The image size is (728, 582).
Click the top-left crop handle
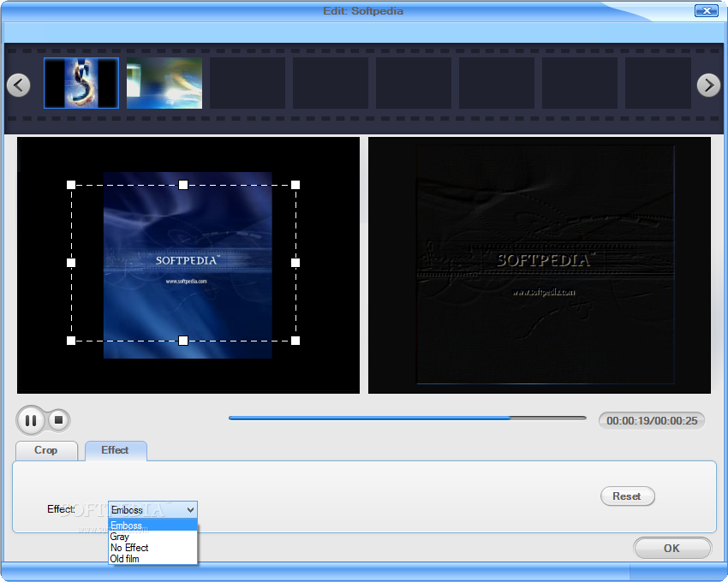point(71,185)
